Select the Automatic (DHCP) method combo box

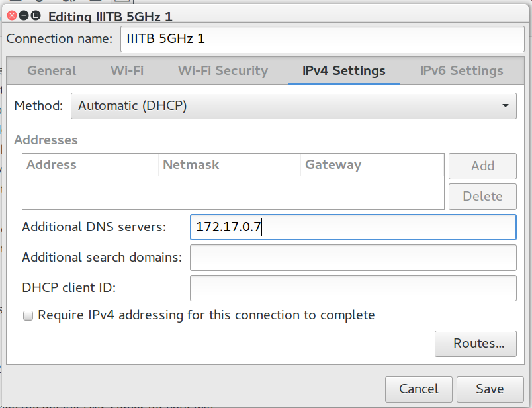(294, 106)
